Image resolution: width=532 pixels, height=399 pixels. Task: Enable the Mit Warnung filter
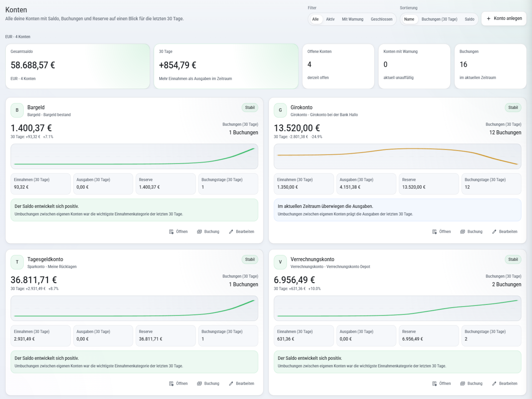352,19
